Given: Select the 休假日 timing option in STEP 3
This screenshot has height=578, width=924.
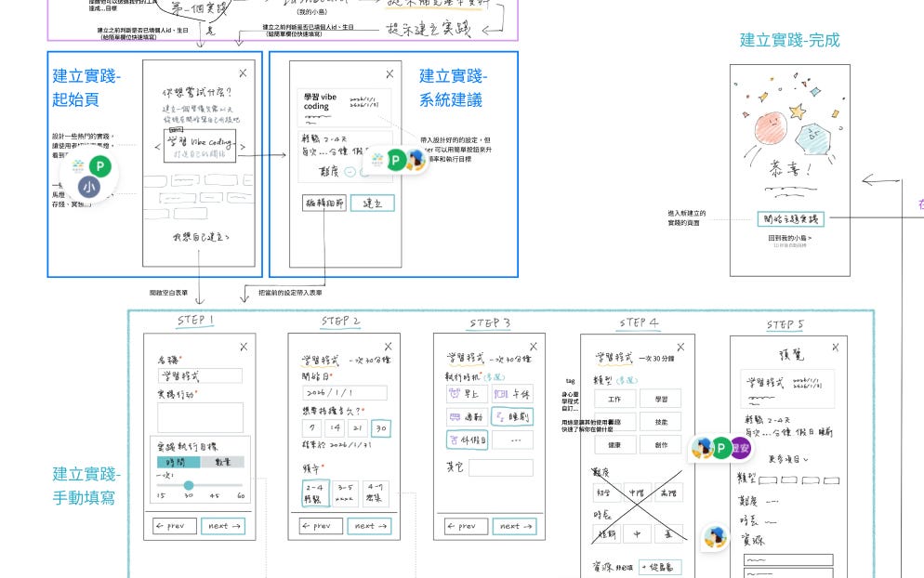Looking at the screenshot, I should [467, 440].
